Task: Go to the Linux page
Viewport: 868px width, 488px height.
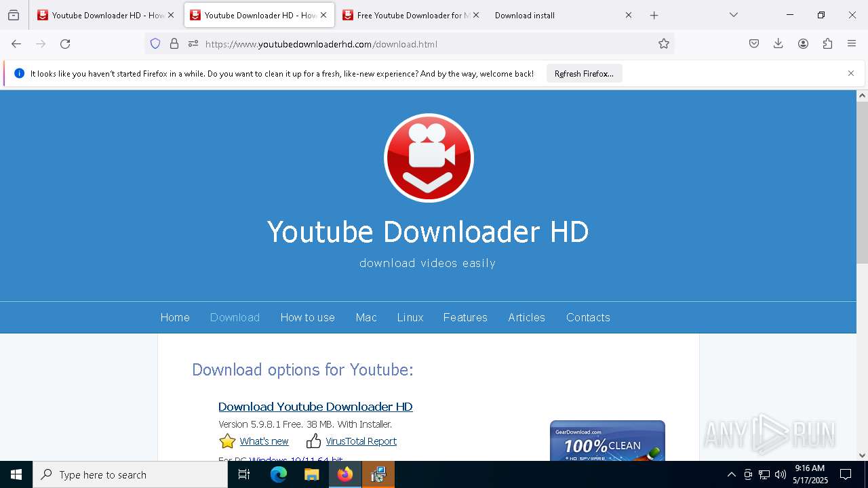Action: pos(410,317)
